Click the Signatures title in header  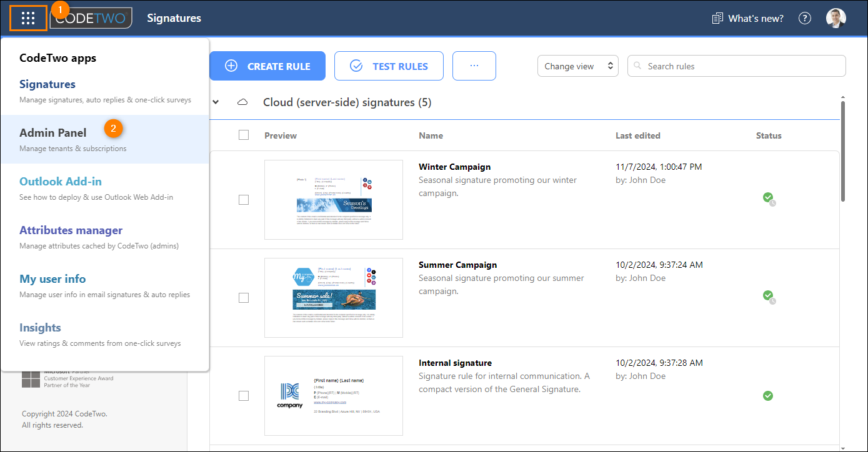coord(174,18)
